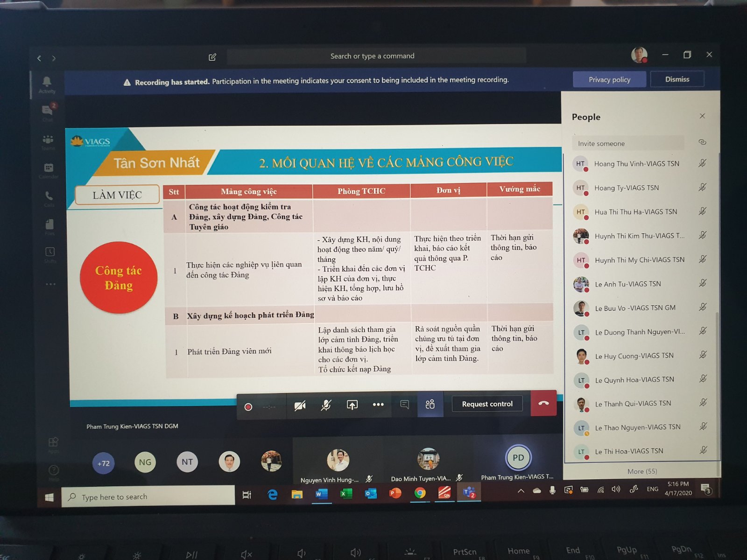Show the meeting conversation panel
The height and width of the screenshot is (560, 747).
pyautogui.click(x=405, y=404)
